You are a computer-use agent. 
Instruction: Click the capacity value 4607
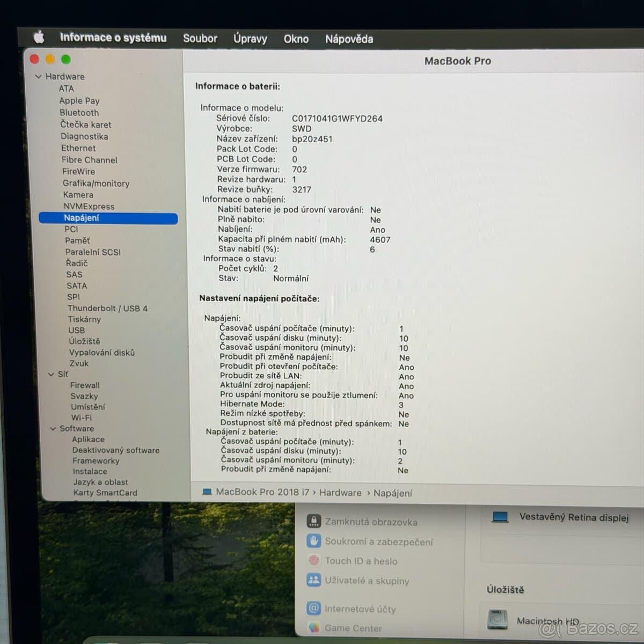380,240
